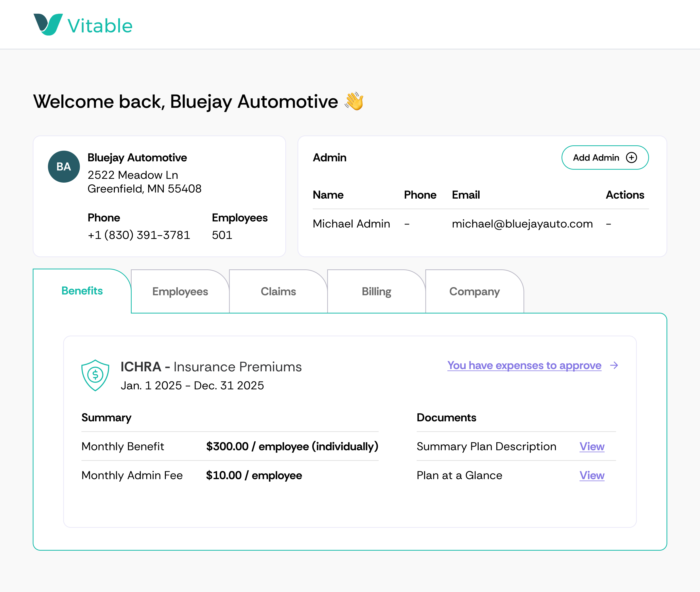Viewport: 700px width, 592px height.
Task: Click the name Michael Admin
Action: 351,223
